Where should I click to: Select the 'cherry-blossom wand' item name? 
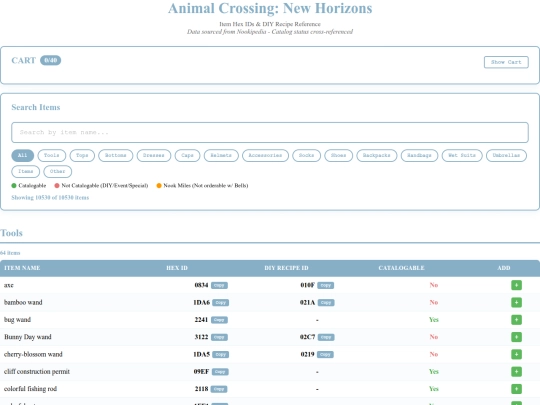coord(33,354)
